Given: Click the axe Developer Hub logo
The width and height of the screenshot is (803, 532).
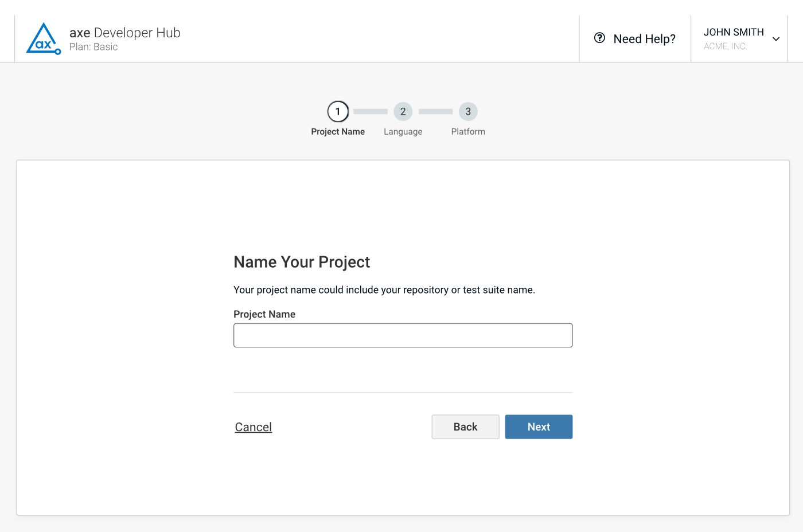Looking at the screenshot, I should (103, 38).
